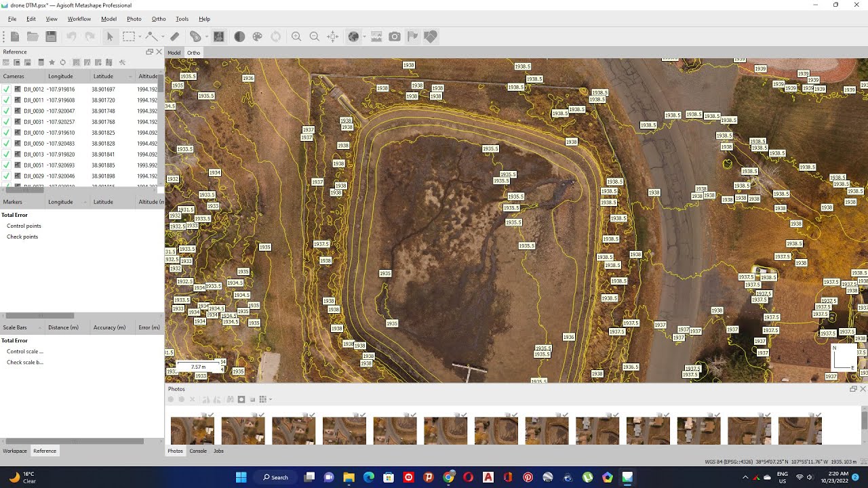Screen dimensions: 868x488
Task: Open a project with the folder icon
Action: click(x=33, y=37)
